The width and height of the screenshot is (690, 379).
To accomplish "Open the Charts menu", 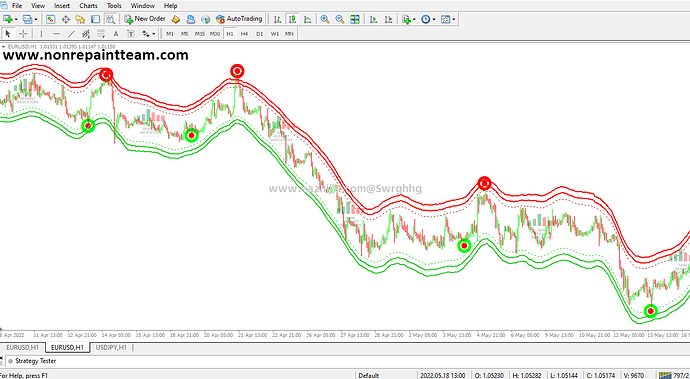I will click(x=88, y=6).
